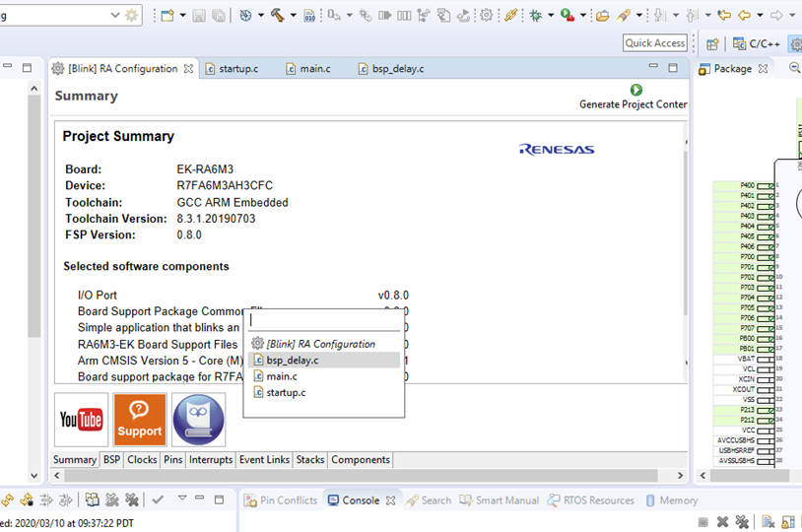Viewport: 802px width, 532px height.
Task: Click the debug bug toolbar icon
Action: (x=535, y=15)
